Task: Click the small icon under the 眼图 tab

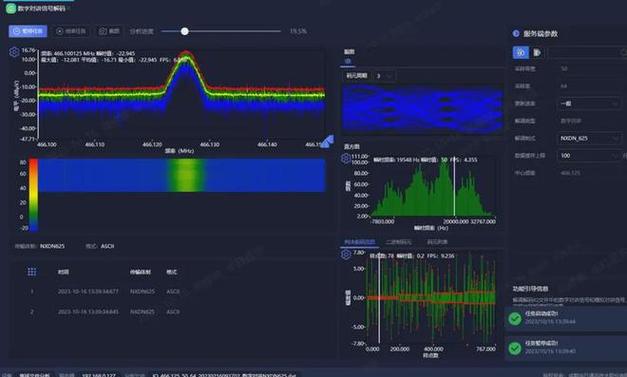Action: coord(348,61)
